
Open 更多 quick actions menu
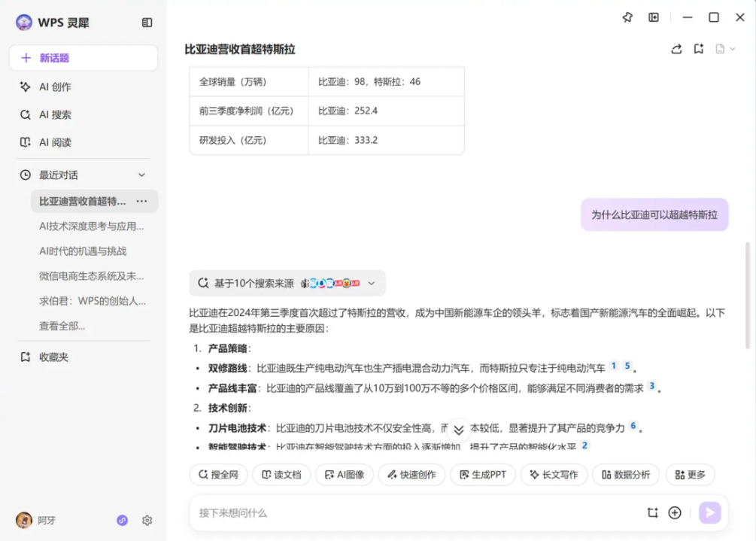tap(690, 475)
